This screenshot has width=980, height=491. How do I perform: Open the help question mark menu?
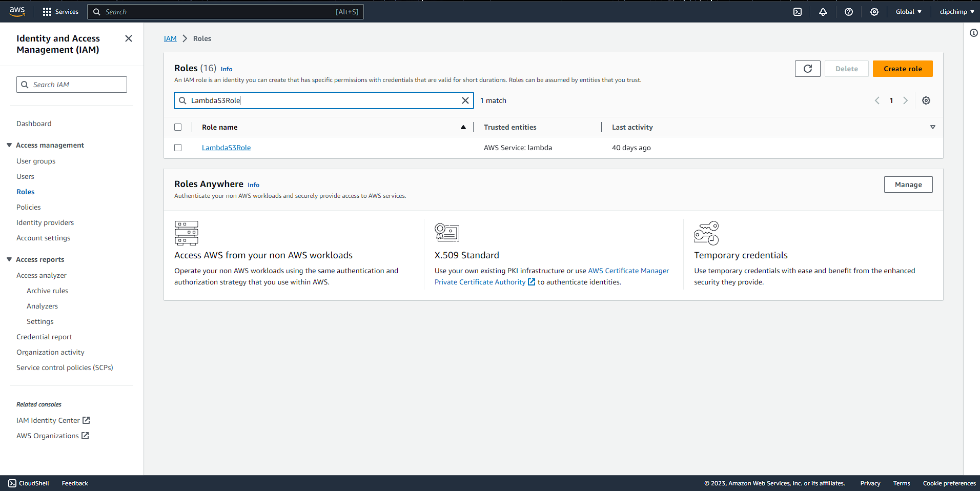pos(849,12)
